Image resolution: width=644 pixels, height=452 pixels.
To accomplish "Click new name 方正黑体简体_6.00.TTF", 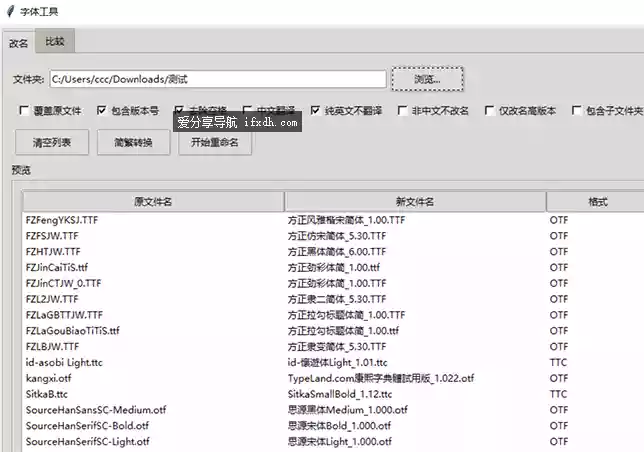I will (x=337, y=252).
